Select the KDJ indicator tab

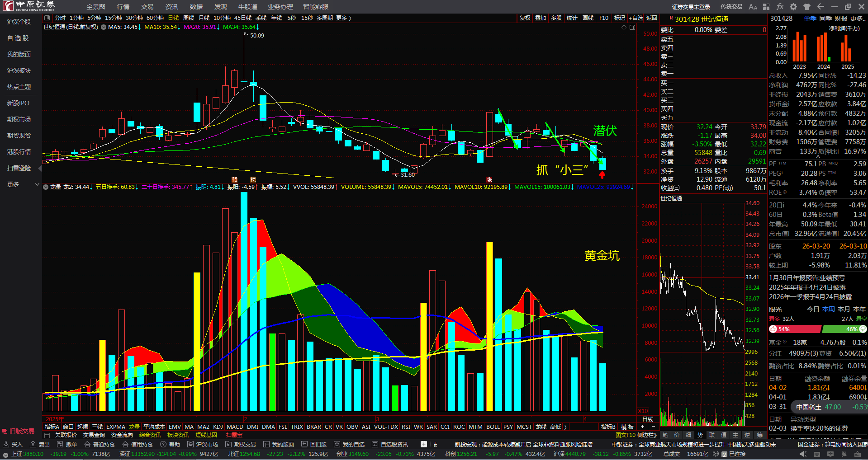pyautogui.click(x=218, y=427)
